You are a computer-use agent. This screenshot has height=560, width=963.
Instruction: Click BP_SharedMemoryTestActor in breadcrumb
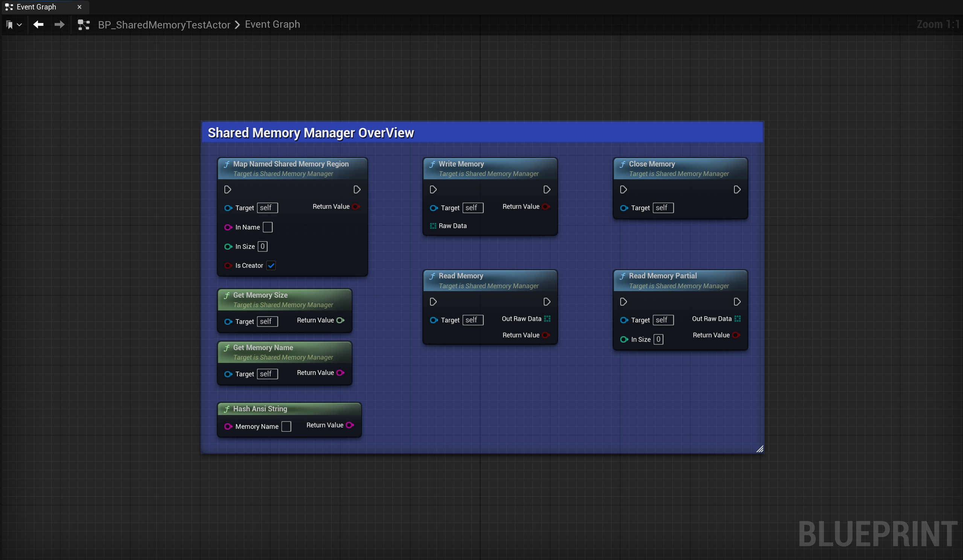[164, 25]
